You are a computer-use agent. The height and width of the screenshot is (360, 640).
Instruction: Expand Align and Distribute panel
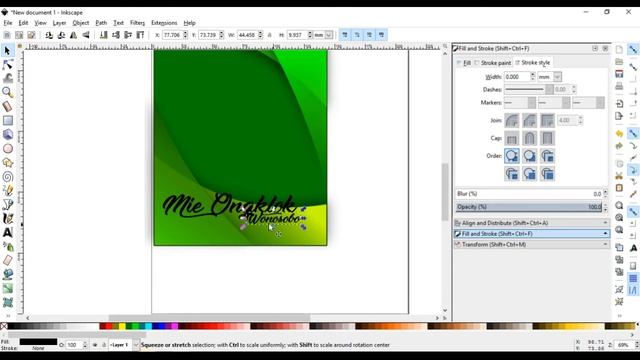point(532,223)
